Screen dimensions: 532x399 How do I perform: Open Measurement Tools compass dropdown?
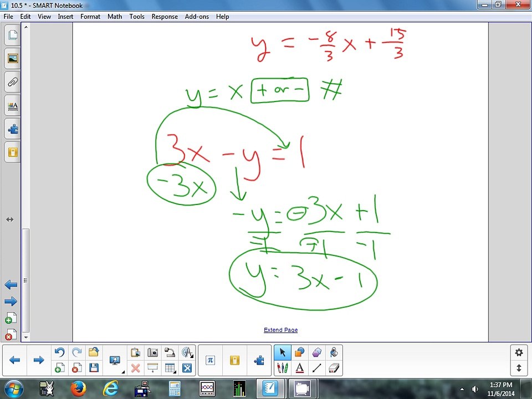[187, 352]
